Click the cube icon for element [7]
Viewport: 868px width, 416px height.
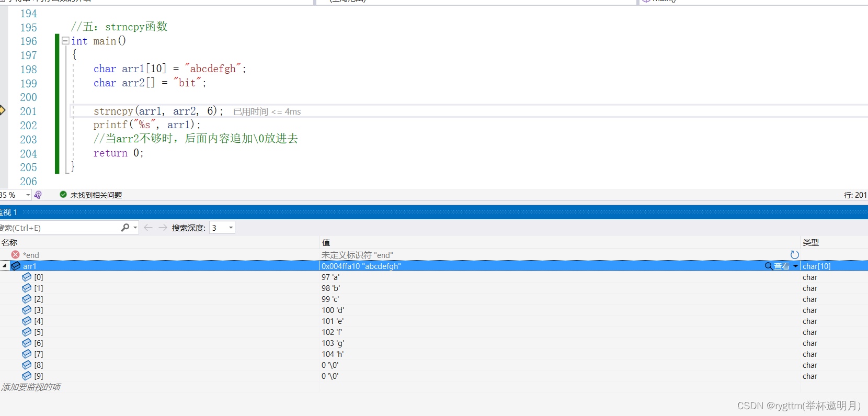coord(27,354)
